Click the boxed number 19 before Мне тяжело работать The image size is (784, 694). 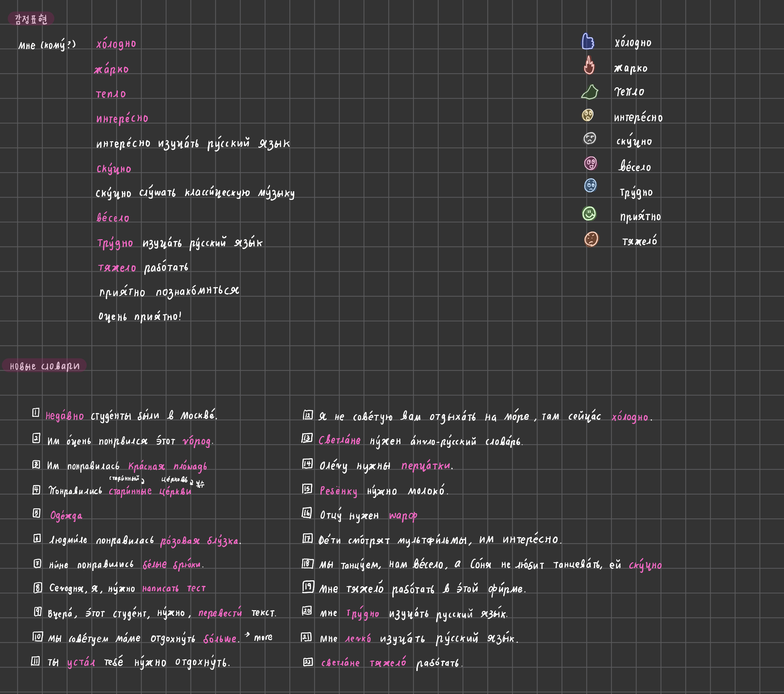point(308,587)
